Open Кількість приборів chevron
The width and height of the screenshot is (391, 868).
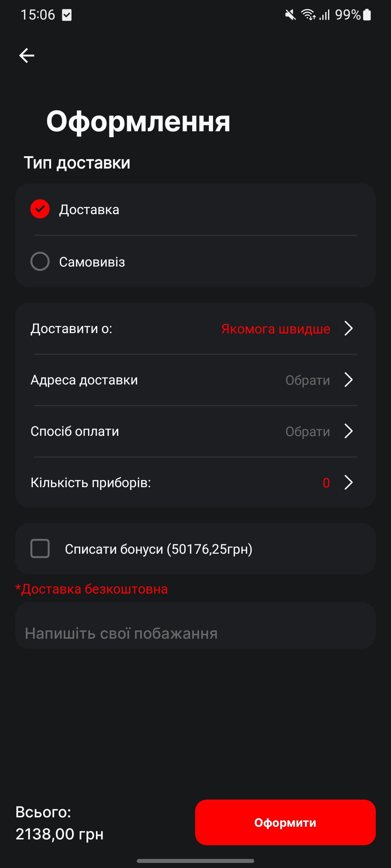[348, 482]
